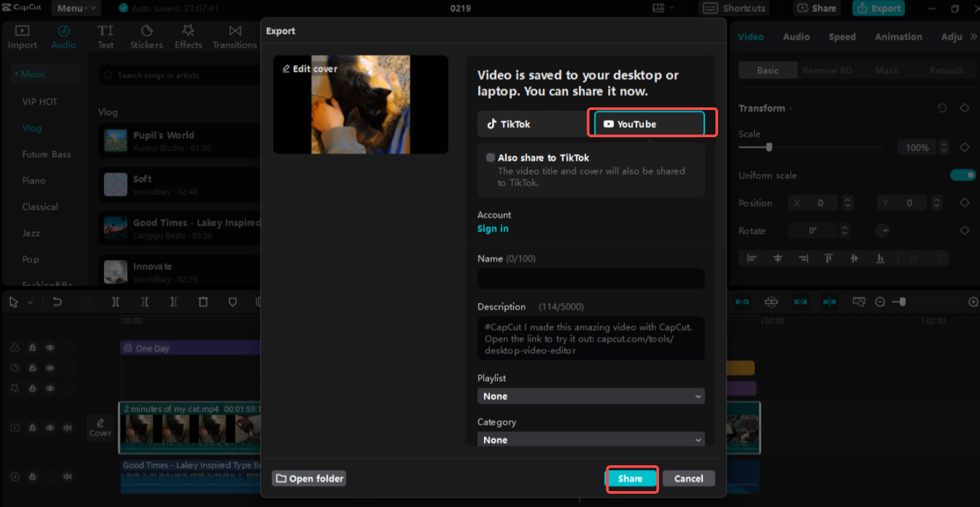The width and height of the screenshot is (980, 507).
Task: Click the trash Delete icon in timeline toolbar
Action: point(203,302)
